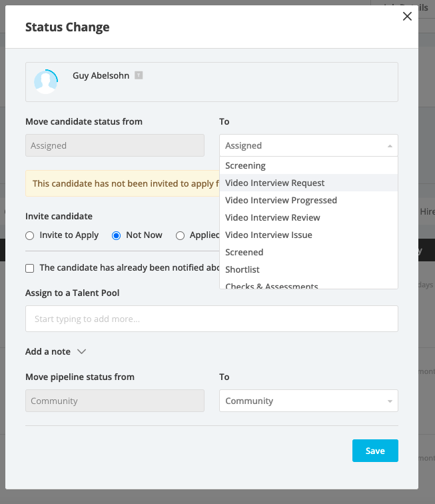
Task: Select Checks & Assessments option
Action: click(271, 286)
